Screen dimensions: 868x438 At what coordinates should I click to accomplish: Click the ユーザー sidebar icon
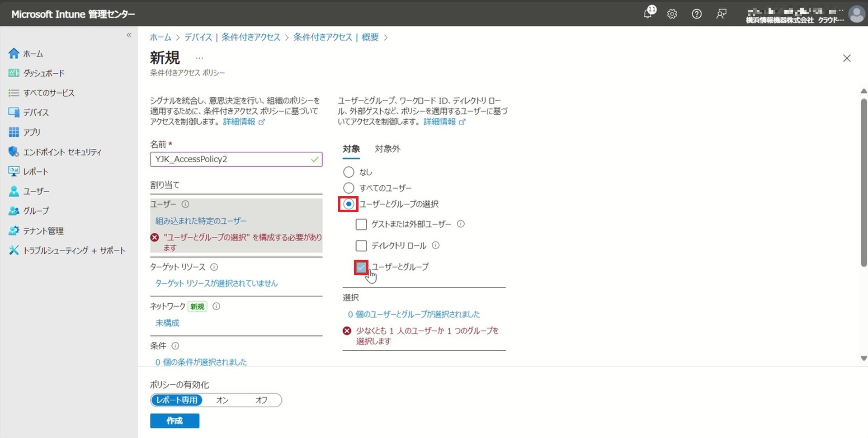(14, 191)
